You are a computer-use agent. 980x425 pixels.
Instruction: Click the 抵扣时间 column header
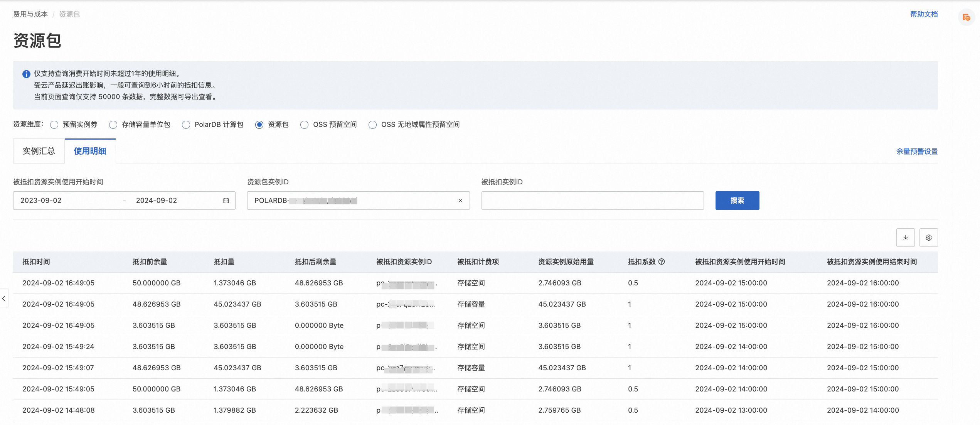36,262
